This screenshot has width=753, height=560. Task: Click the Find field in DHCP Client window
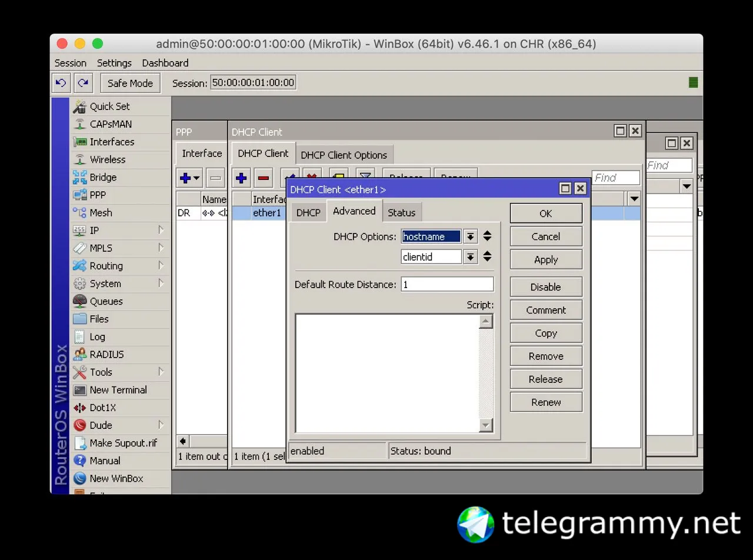[x=616, y=178]
